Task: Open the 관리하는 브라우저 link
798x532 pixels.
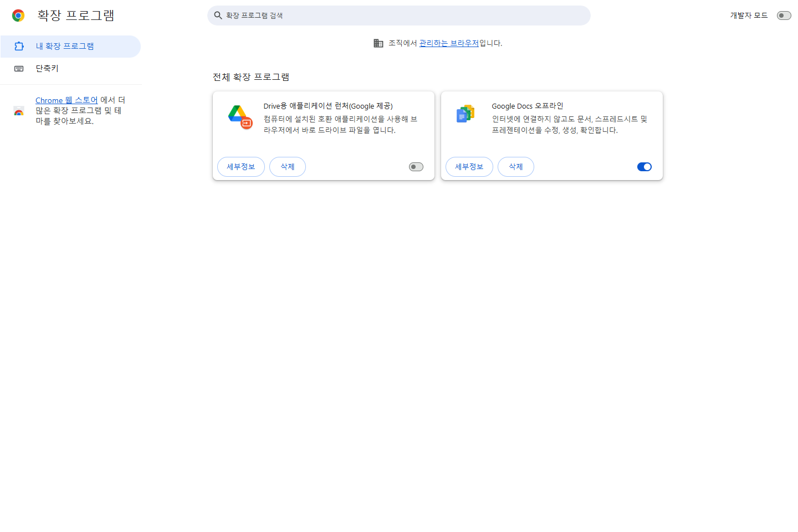Action: pyautogui.click(x=449, y=43)
